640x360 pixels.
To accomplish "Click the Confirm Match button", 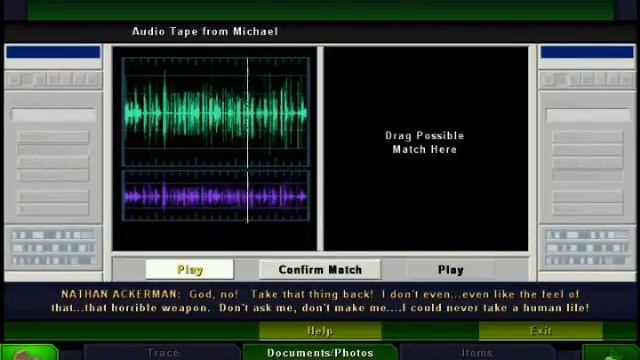I will tap(320, 270).
